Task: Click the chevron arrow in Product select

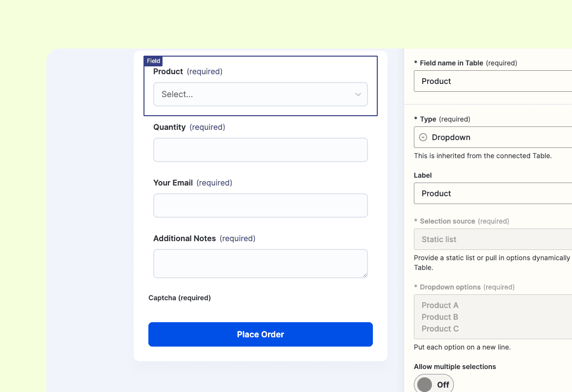Action: tap(358, 95)
